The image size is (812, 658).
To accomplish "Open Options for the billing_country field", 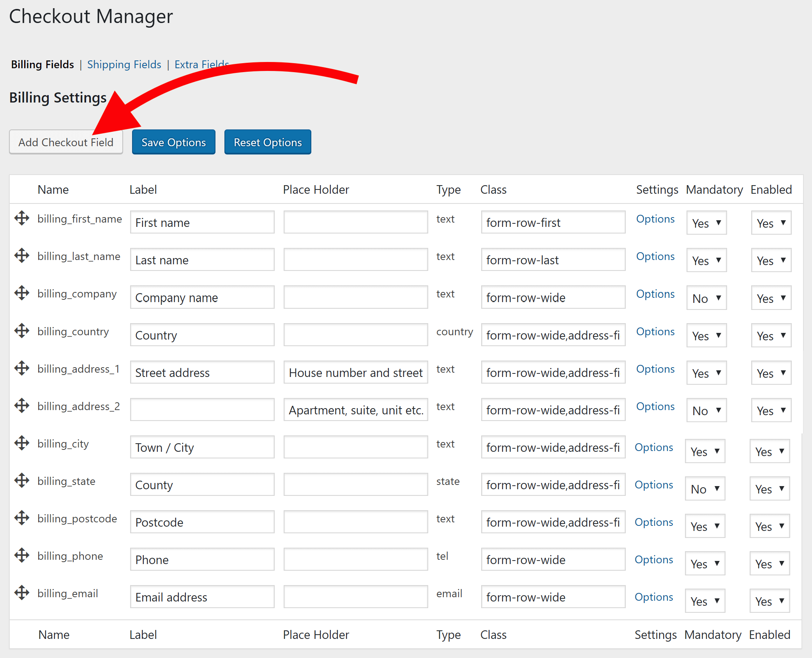I will [x=655, y=331].
